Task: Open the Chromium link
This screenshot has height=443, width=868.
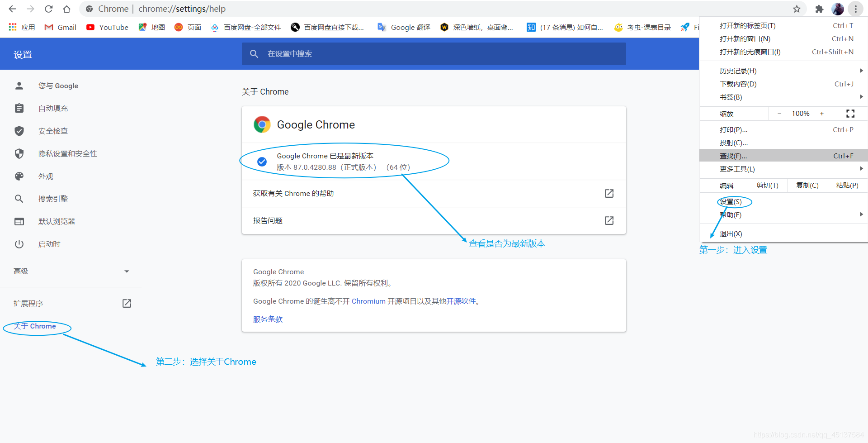Action: point(368,301)
